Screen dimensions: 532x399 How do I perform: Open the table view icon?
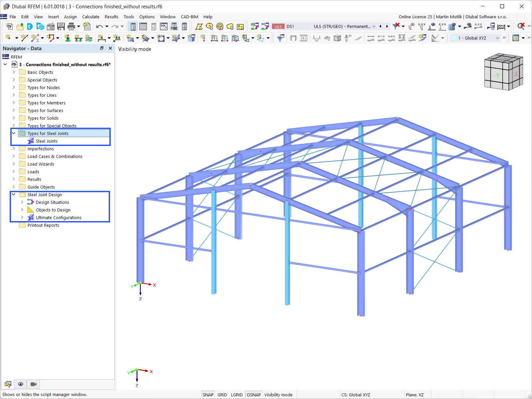coord(143,26)
